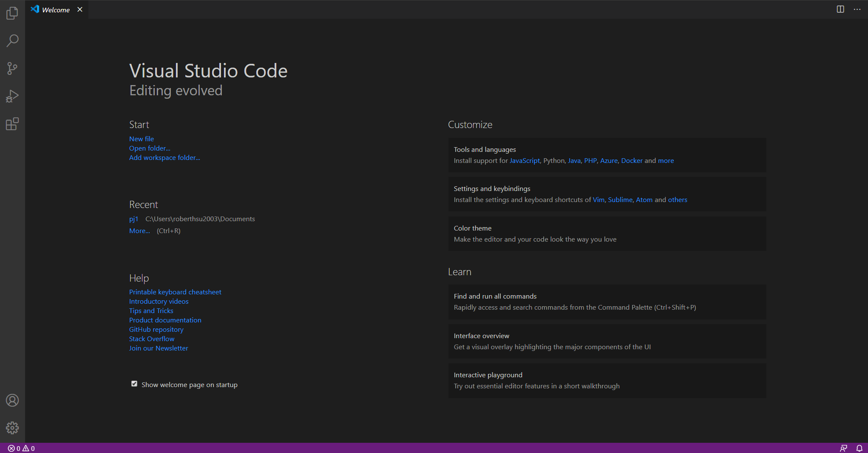Click the Python language link
The image size is (868, 453).
[x=554, y=160]
